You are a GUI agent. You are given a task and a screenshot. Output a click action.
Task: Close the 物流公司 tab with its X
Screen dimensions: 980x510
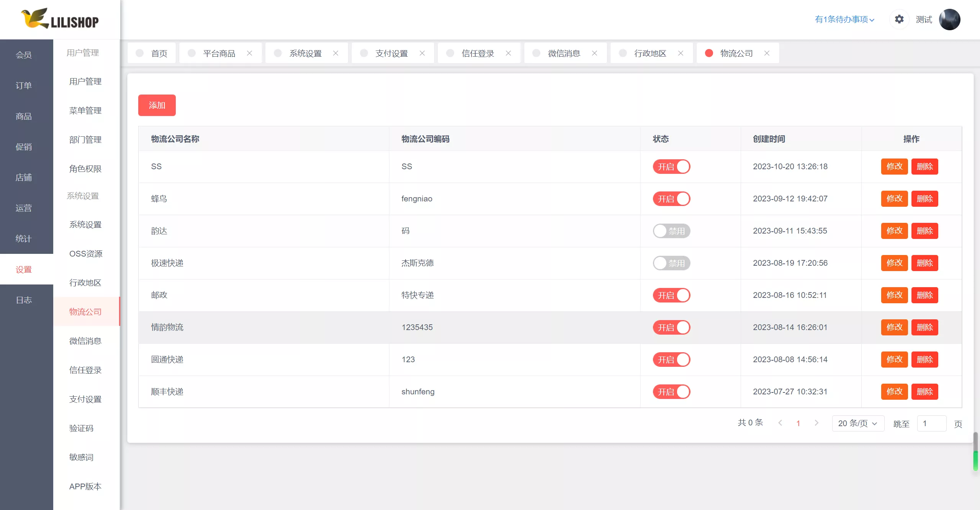767,53
